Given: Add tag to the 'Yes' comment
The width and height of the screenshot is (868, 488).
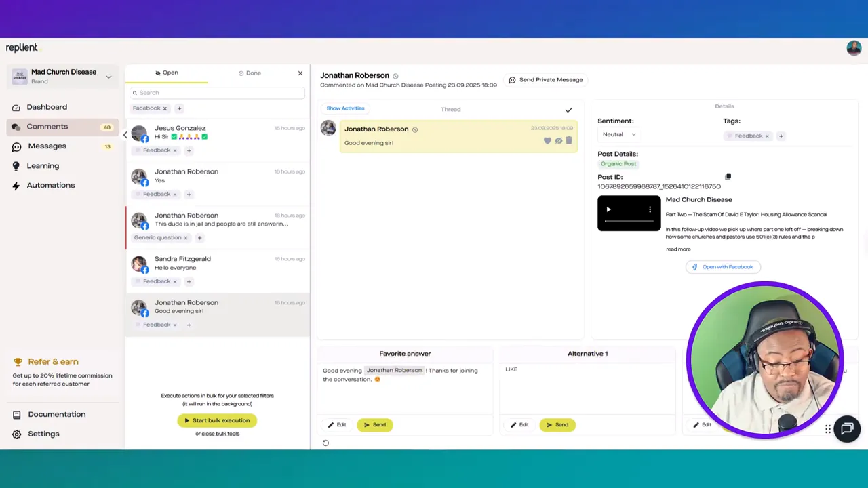Looking at the screenshot, I should point(189,195).
